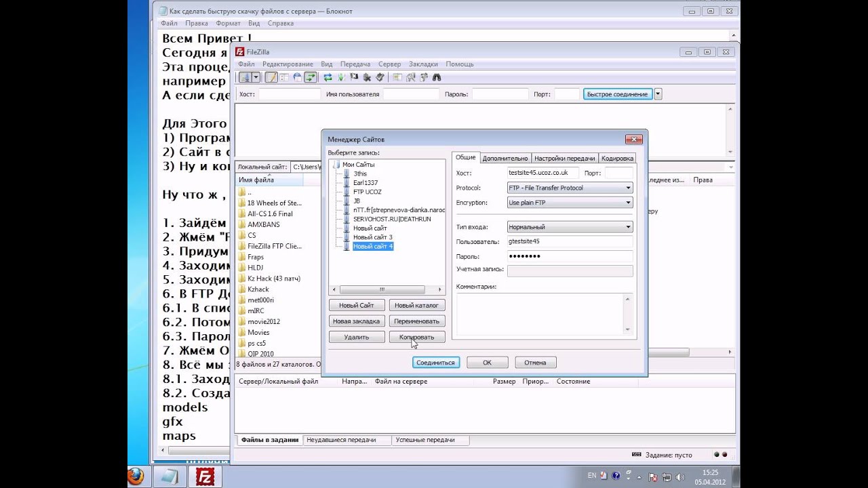Viewport: 868px width, 488px height.
Task: Toggle the local directory tree icon
Action: click(284, 77)
